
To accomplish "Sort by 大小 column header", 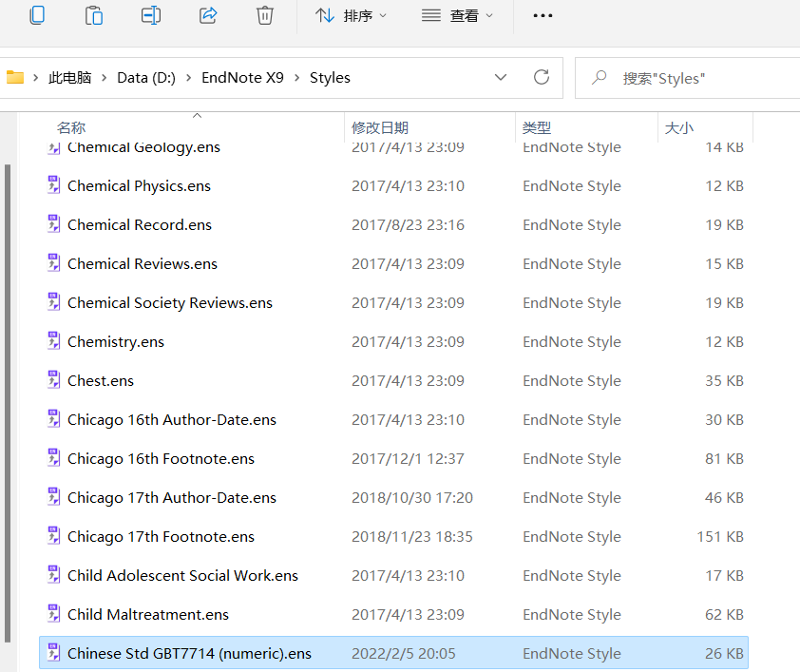I will point(679,127).
